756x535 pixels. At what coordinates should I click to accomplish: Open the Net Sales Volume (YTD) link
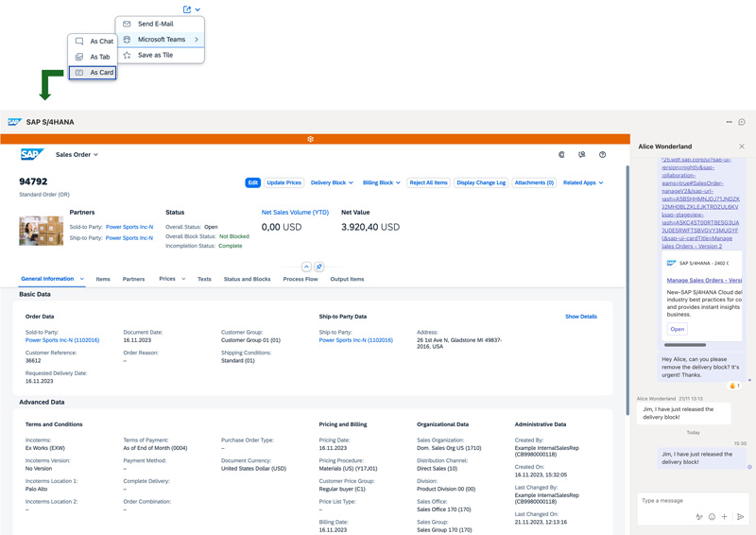(x=295, y=213)
